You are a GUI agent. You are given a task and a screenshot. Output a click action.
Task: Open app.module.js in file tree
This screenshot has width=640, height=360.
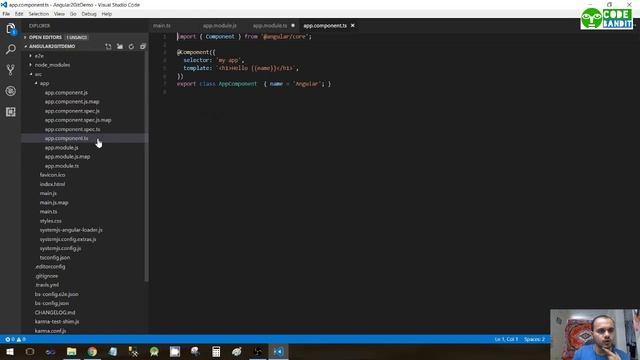click(x=62, y=147)
